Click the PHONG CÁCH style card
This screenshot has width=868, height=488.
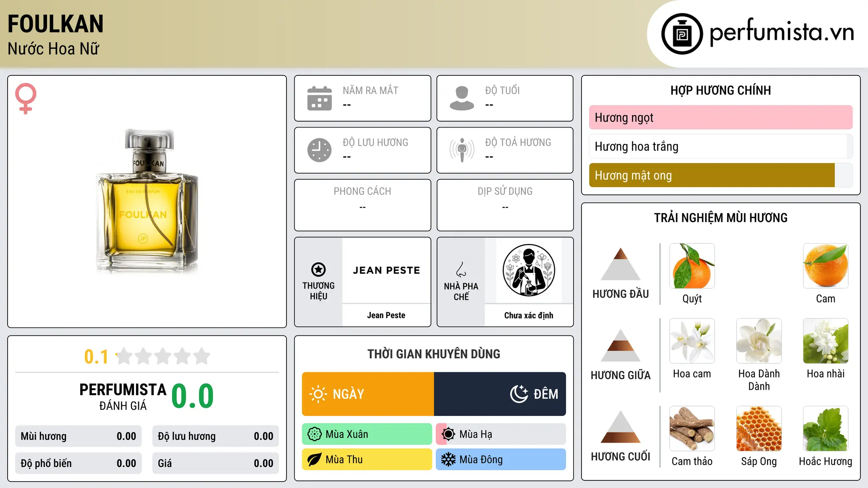[363, 205]
